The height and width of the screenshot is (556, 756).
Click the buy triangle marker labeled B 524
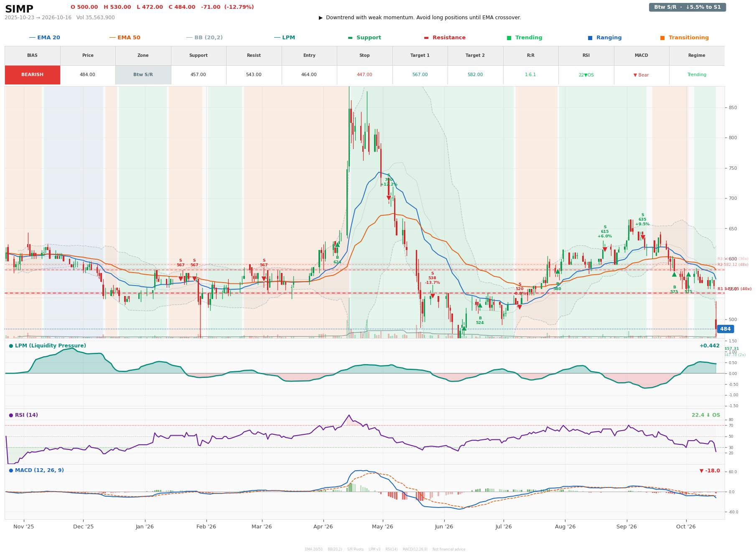tap(480, 305)
